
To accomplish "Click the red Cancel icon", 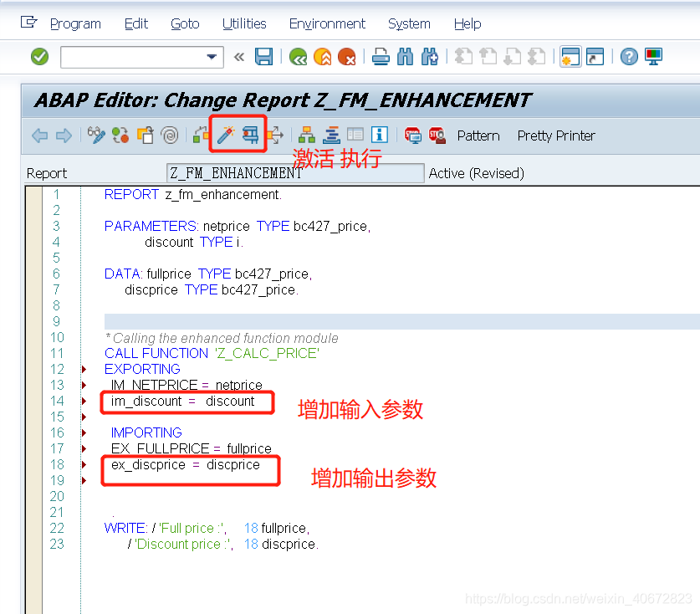I will point(347,57).
